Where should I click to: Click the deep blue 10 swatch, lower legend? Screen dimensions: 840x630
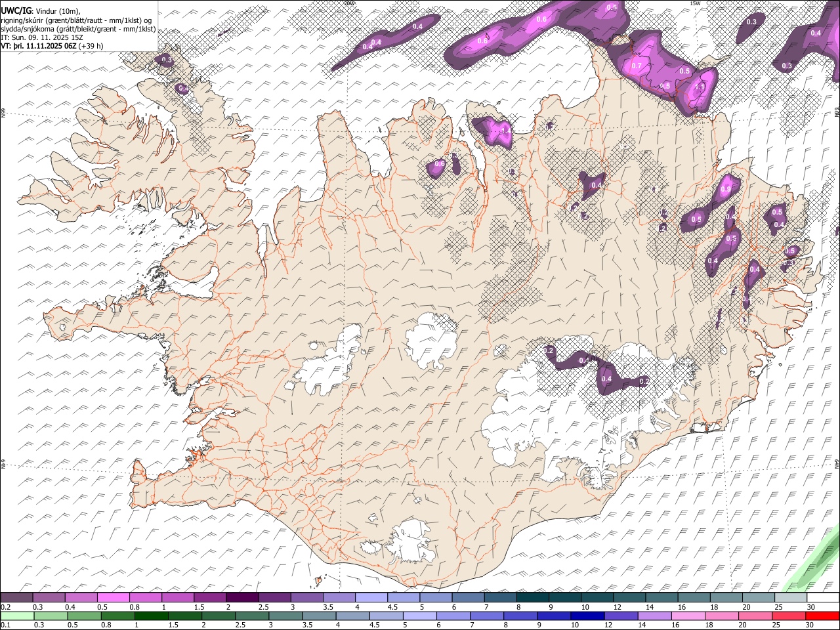(x=586, y=616)
